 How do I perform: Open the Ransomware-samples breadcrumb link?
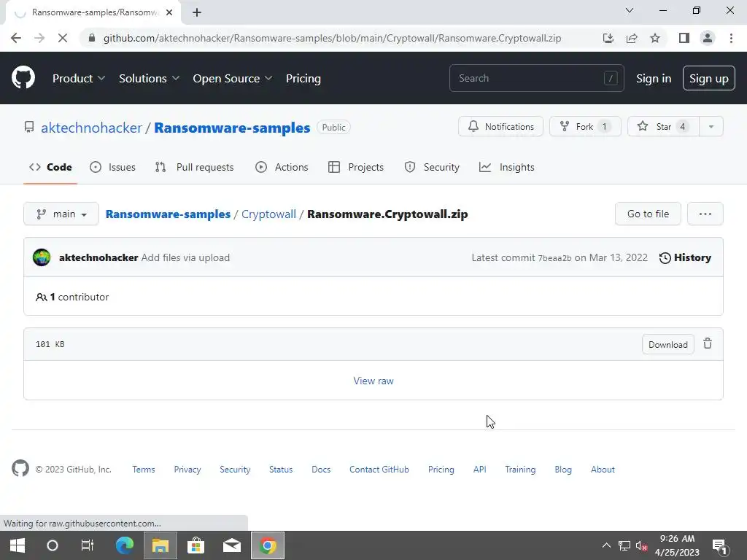168,214
